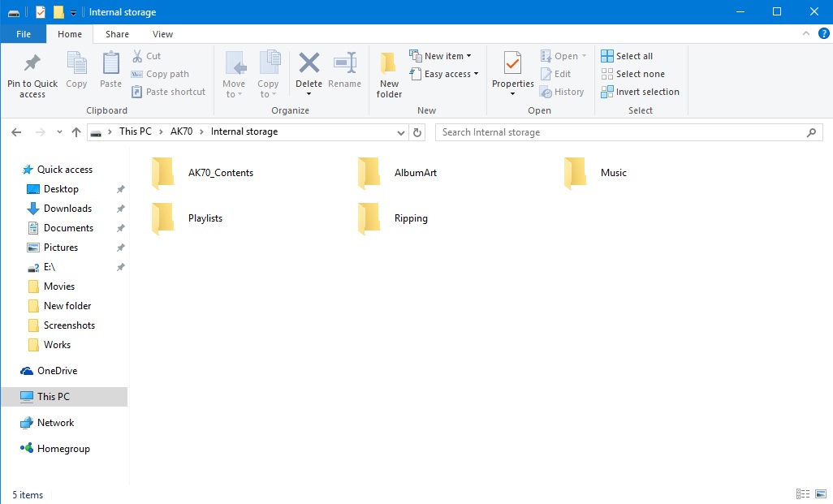Click the Copy path icon
Screen dimensions: 833x504
tap(137, 74)
